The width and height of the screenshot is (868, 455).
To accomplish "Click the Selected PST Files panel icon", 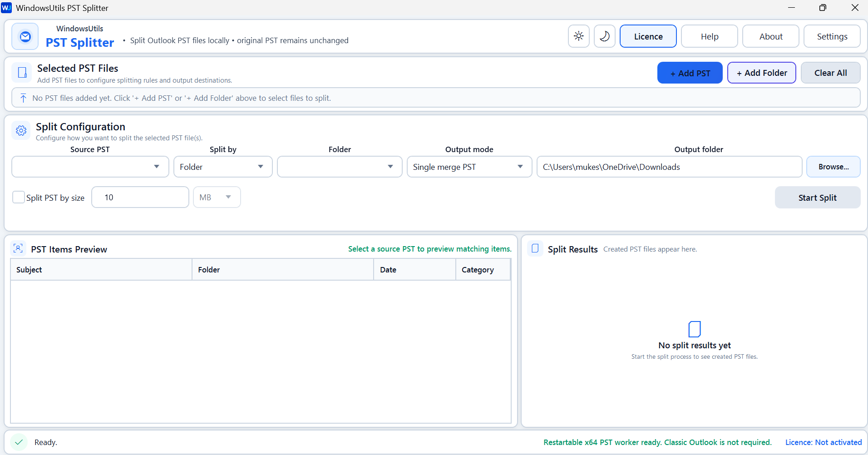I will click(x=22, y=73).
